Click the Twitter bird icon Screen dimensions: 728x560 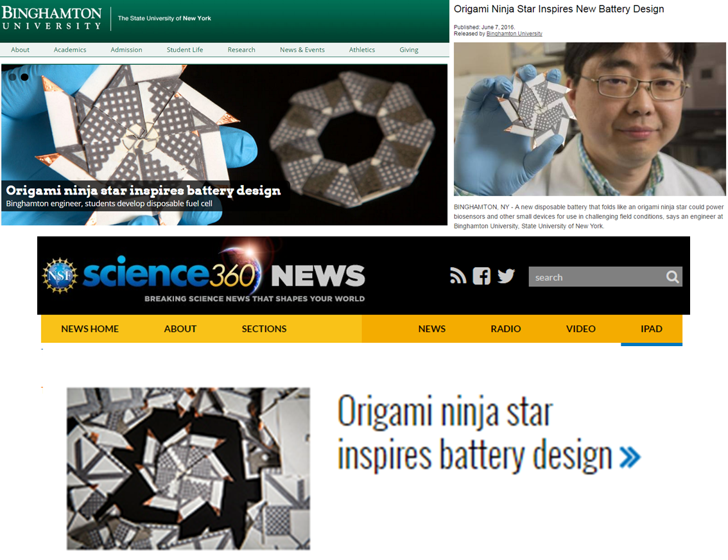click(x=506, y=276)
